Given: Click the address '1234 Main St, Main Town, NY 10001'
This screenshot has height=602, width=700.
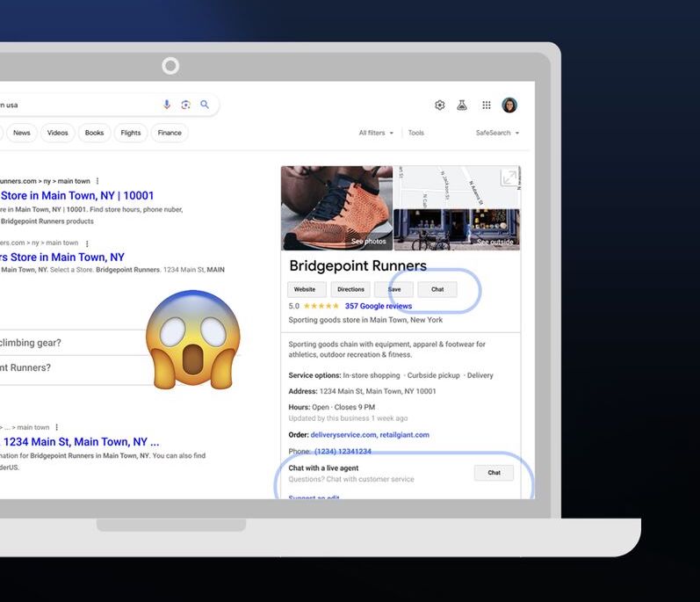Looking at the screenshot, I should [378, 391].
